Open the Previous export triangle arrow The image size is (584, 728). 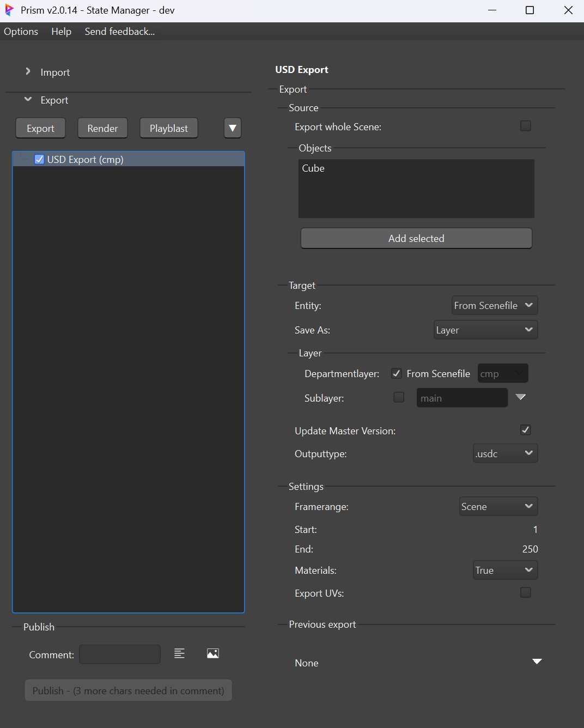point(537,662)
